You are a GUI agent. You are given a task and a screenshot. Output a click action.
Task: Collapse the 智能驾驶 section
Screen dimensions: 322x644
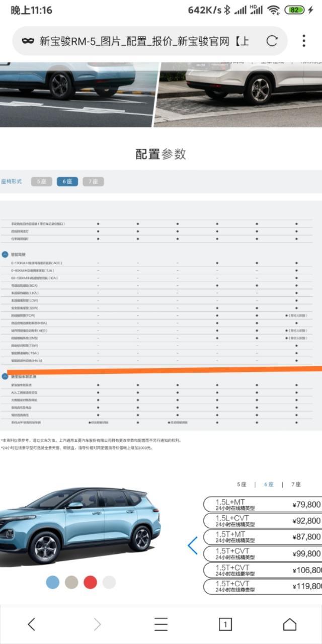(x=5, y=255)
